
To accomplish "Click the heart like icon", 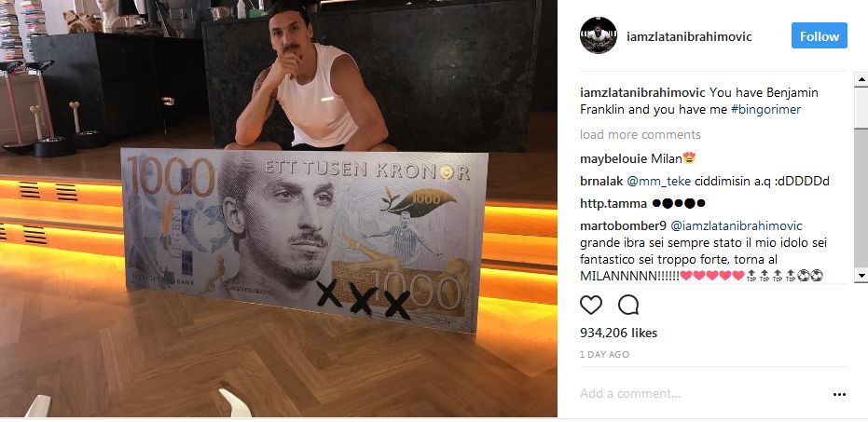I will point(591,305).
